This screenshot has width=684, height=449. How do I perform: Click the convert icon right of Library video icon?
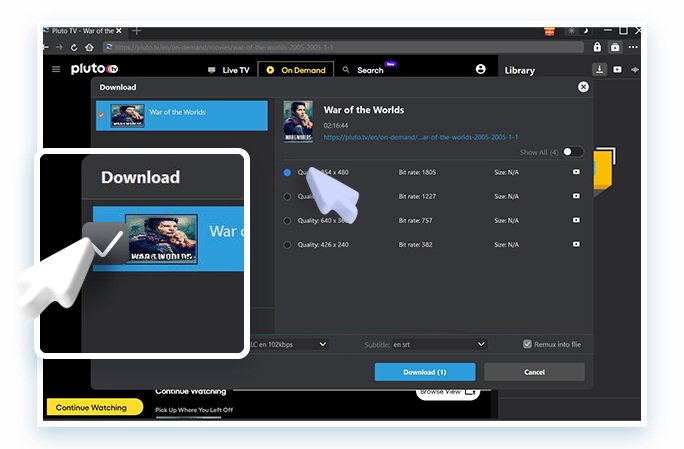(635, 69)
